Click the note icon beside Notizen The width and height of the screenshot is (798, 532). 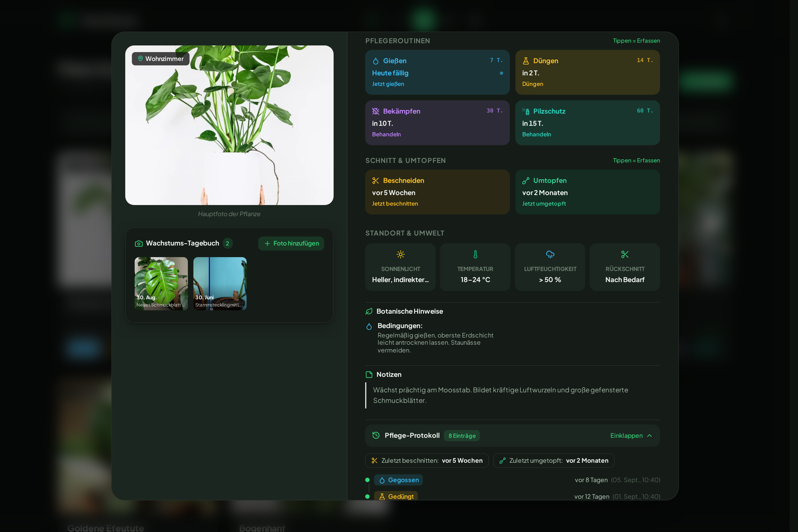pyautogui.click(x=369, y=375)
